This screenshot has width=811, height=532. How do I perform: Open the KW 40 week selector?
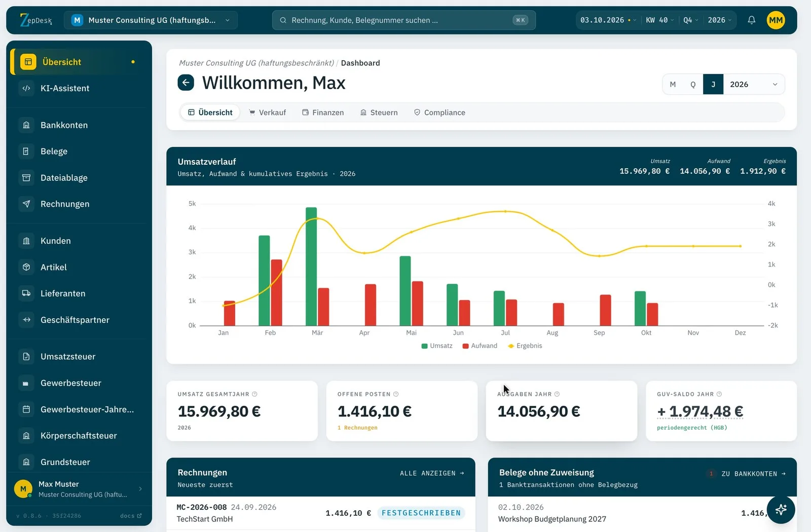coord(659,20)
